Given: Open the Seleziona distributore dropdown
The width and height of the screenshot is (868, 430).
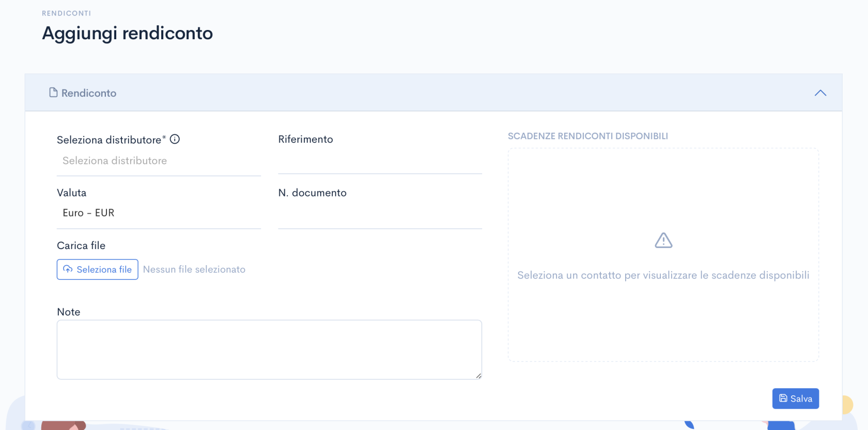Looking at the screenshot, I should pos(159,161).
